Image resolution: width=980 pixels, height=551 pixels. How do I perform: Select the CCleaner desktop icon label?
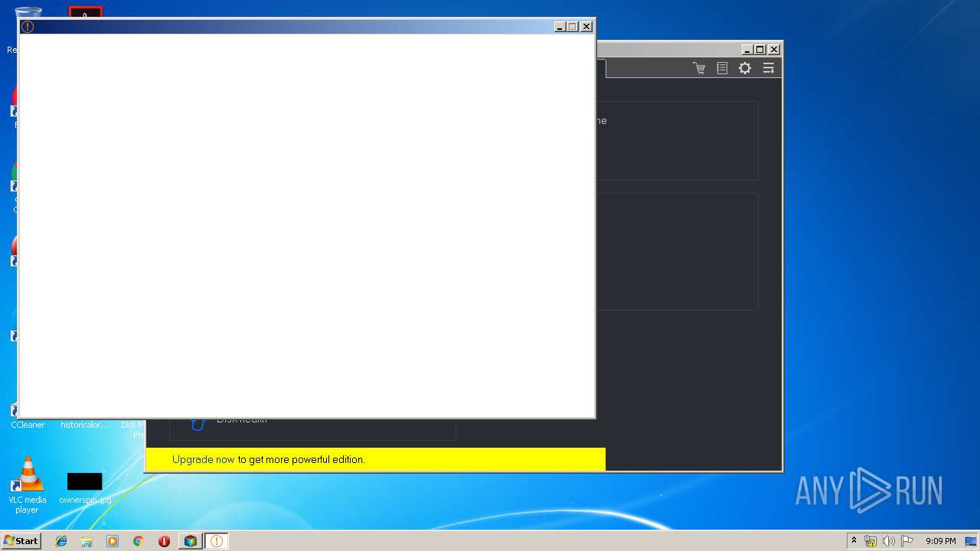pyautogui.click(x=28, y=425)
